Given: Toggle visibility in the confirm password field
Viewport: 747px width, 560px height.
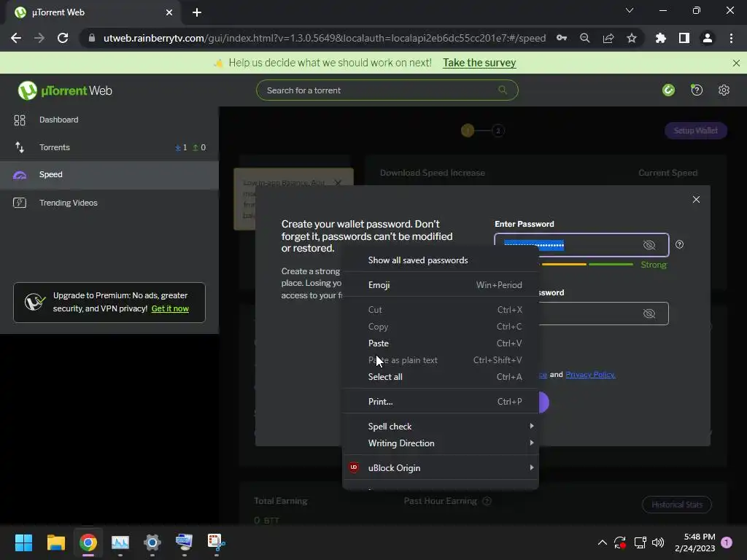Looking at the screenshot, I should tap(649, 314).
